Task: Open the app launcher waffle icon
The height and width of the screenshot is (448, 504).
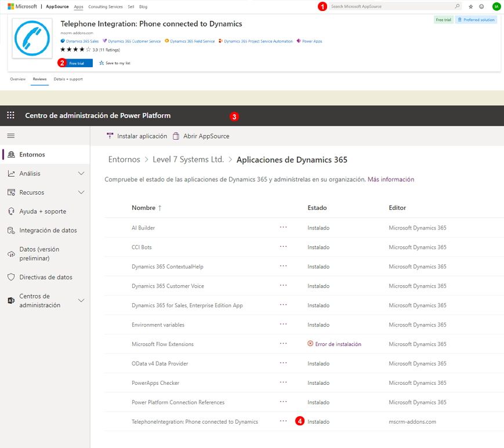Action: (x=10, y=115)
